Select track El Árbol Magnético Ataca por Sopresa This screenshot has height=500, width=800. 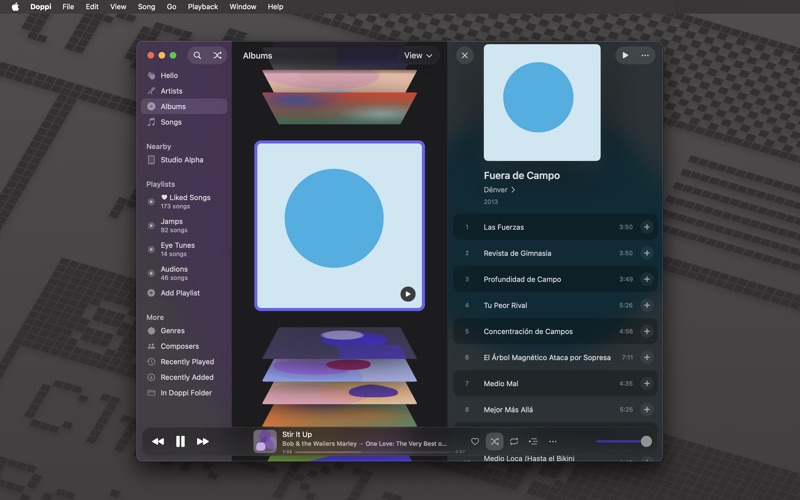point(555,357)
